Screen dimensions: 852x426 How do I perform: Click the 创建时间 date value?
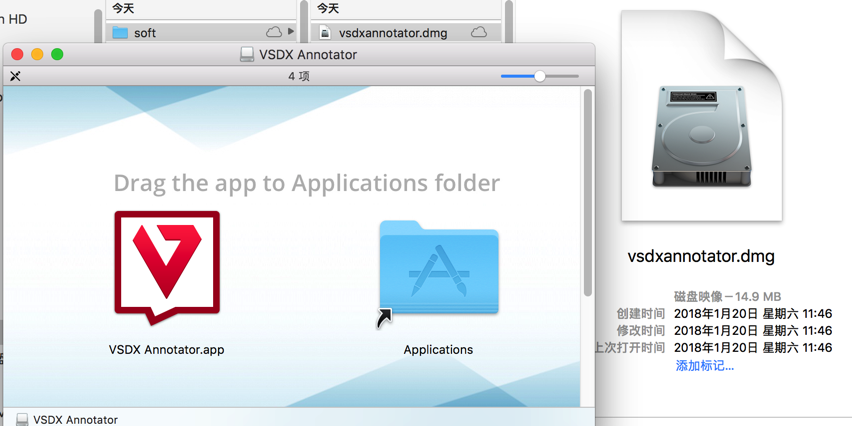coord(753,314)
